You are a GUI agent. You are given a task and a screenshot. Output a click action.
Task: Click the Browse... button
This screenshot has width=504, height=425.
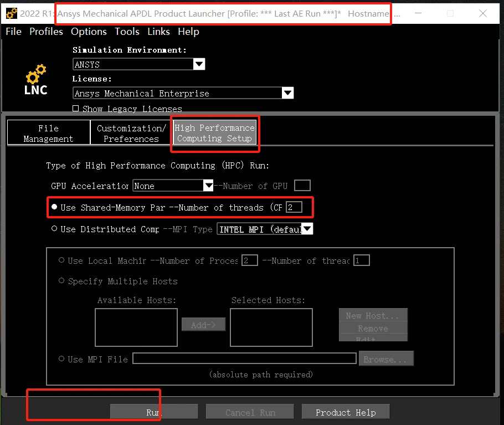click(386, 359)
